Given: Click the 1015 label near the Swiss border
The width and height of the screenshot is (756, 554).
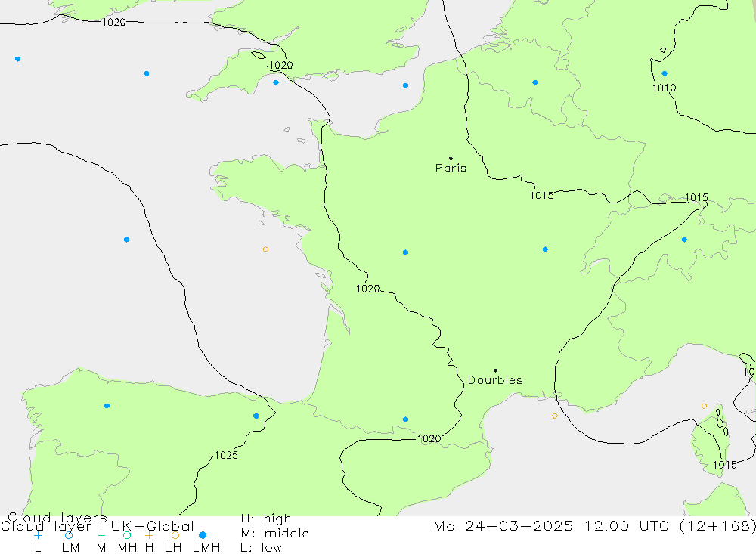Looking at the screenshot, I should coord(697,197).
